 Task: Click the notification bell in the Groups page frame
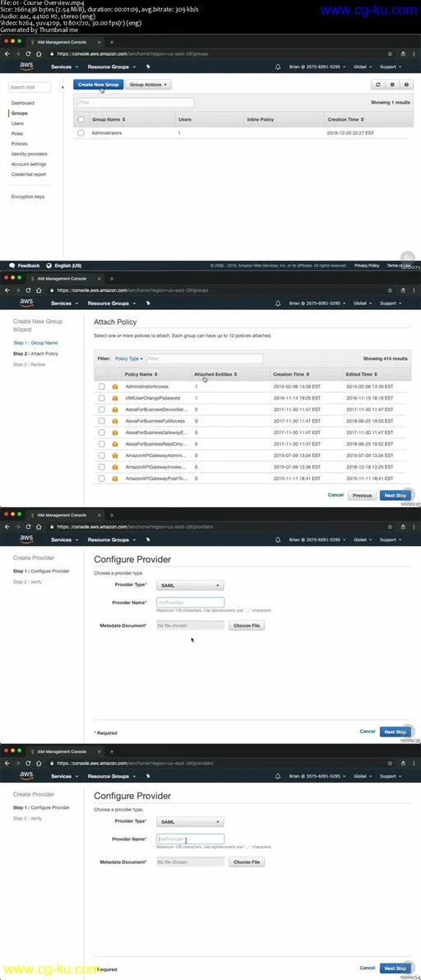277,67
